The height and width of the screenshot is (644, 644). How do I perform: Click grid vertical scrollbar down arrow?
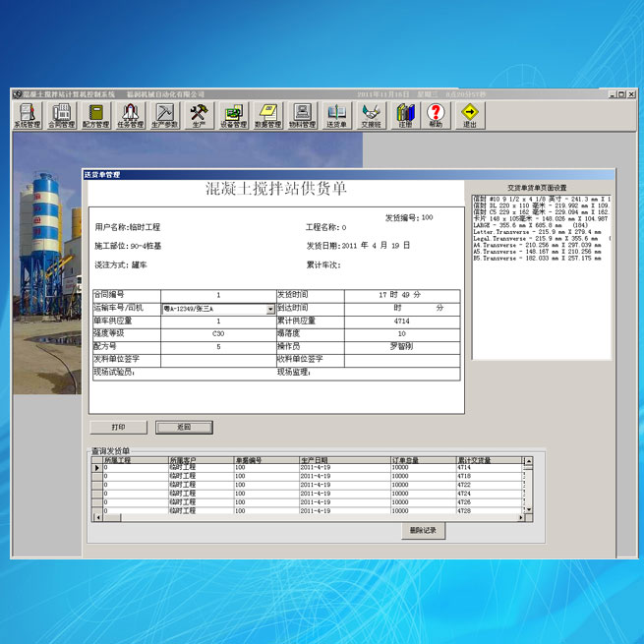point(529,509)
